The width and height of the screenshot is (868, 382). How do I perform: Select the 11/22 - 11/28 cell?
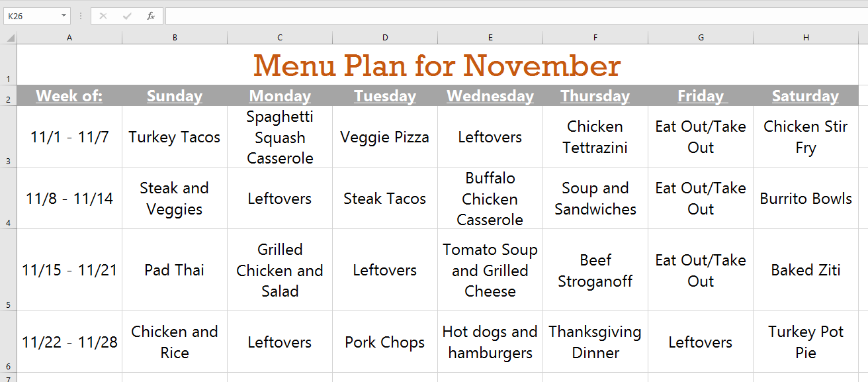pyautogui.click(x=69, y=342)
